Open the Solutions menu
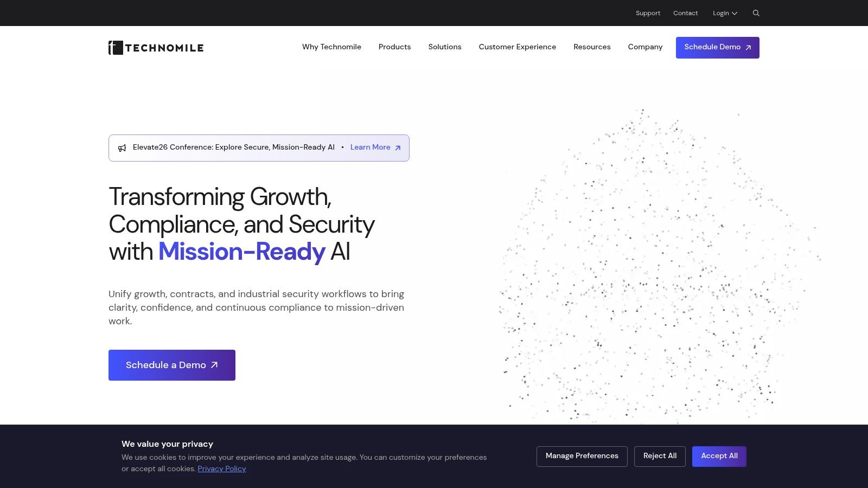Viewport: 868px width, 488px height. pos(445,47)
